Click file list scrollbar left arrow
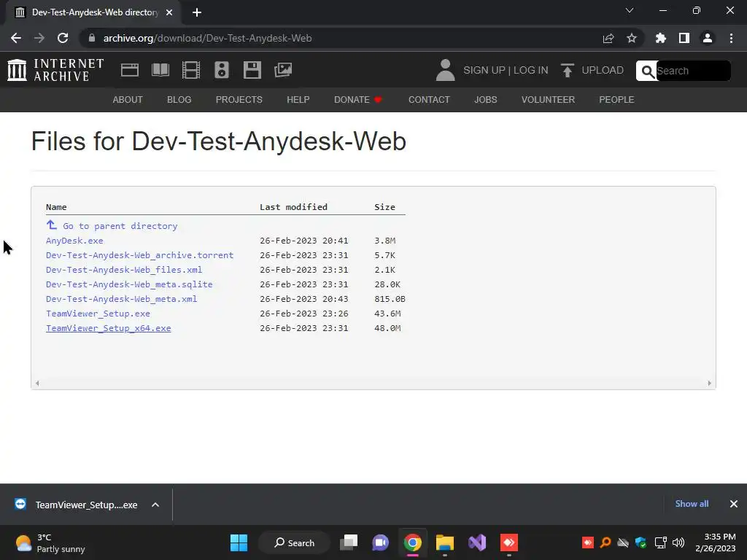This screenshot has height=560, width=747. point(37,383)
